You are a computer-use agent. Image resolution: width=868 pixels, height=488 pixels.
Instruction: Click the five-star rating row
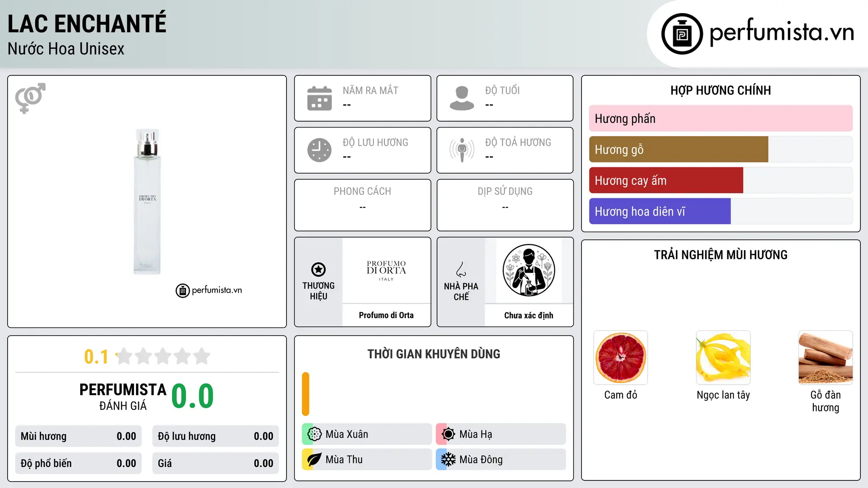(x=163, y=356)
